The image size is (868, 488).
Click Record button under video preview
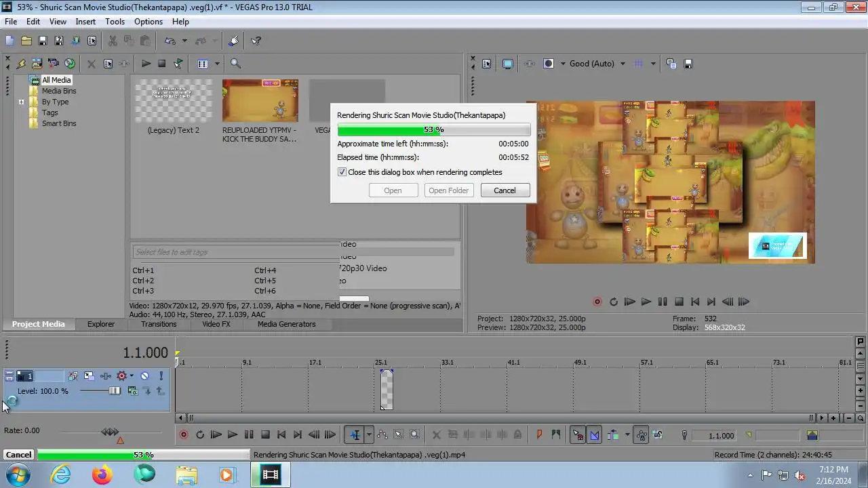click(597, 302)
